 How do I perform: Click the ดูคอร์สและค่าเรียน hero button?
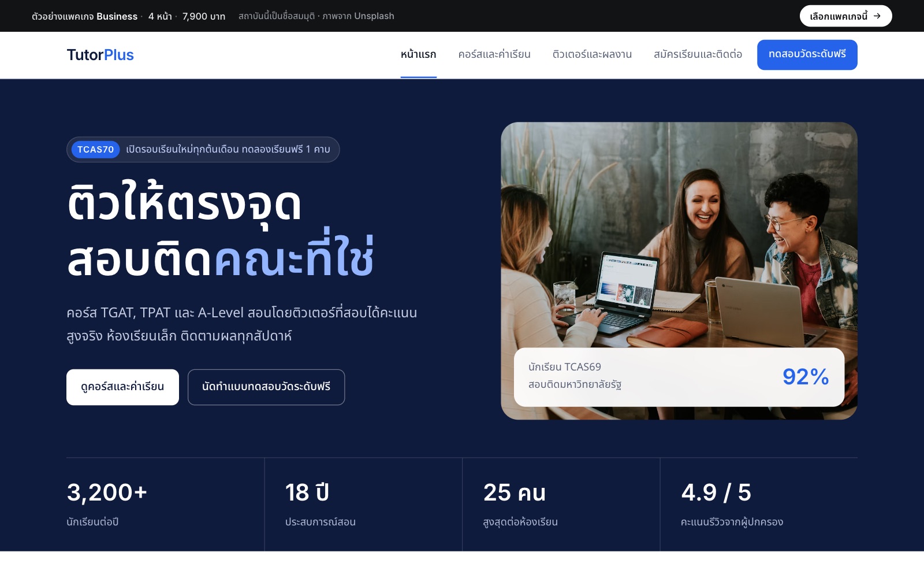pyautogui.click(x=122, y=387)
